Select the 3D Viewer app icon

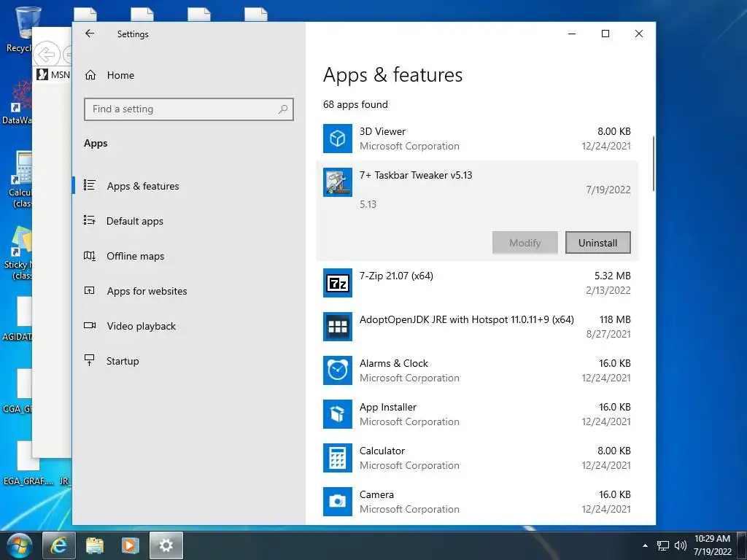point(337,139)
